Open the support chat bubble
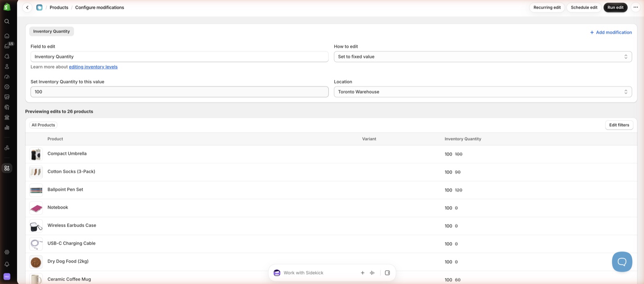 pyautogui.click(x=622, y=262)
